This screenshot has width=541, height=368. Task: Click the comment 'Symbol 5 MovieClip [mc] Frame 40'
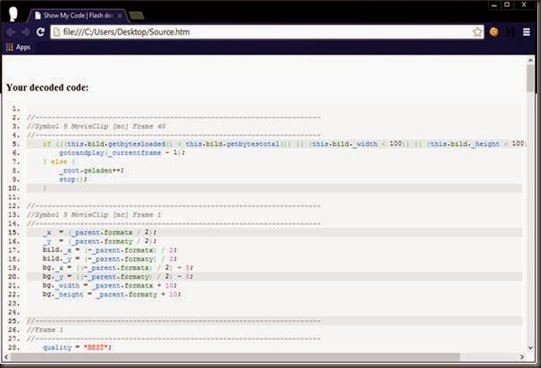[x=97, y=126]
